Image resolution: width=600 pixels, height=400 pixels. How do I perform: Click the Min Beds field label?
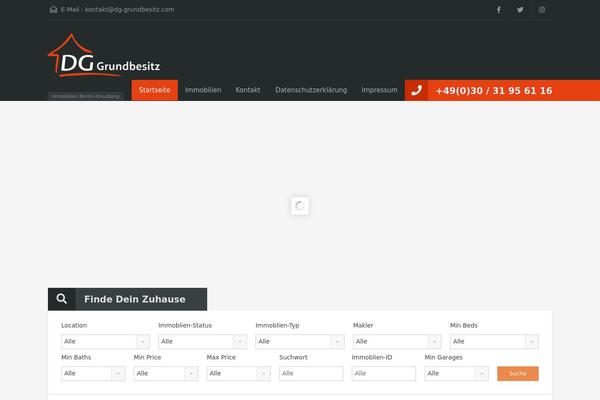click(464, 325)
